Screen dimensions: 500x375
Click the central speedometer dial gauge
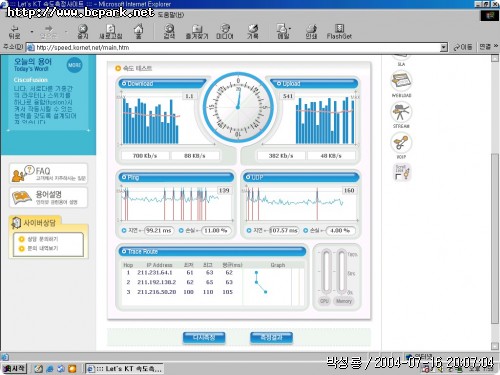[238, 107]
